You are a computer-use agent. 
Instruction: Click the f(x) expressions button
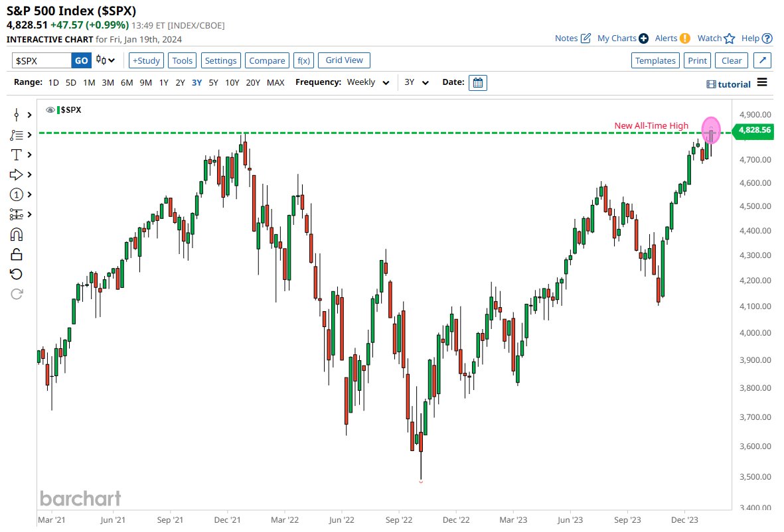[x=303, y=60]
